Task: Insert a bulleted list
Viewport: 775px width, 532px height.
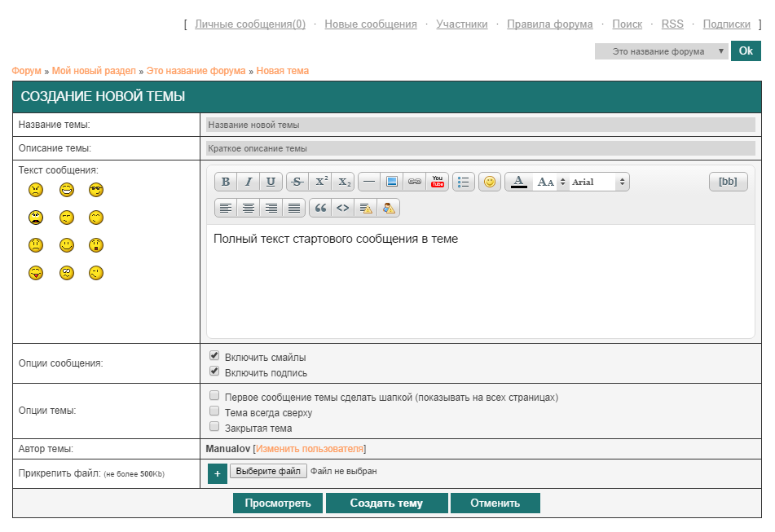Action: tap(464, 182)
